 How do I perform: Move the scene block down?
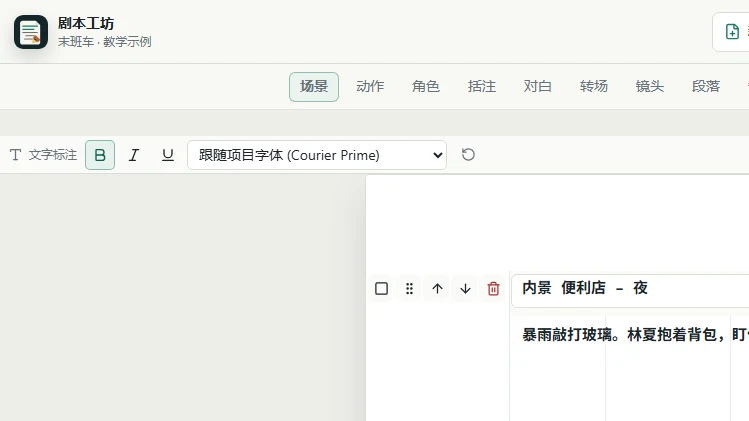(465, 289)
